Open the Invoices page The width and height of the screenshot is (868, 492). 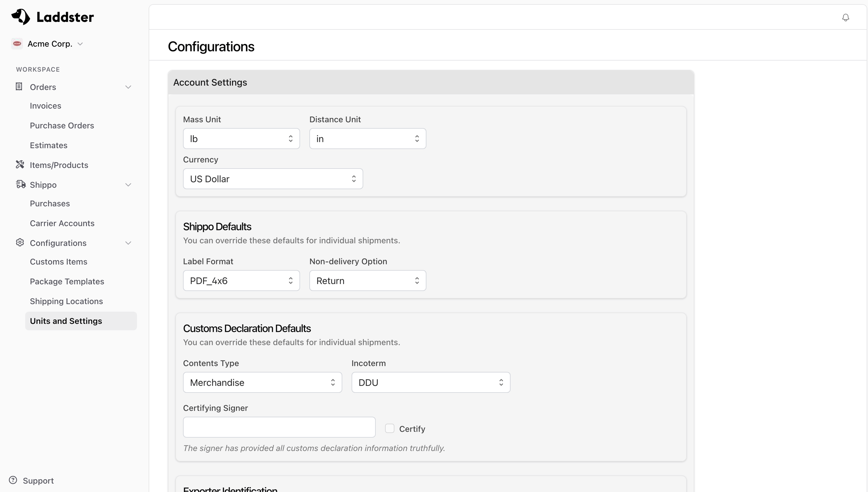(45, 106)
